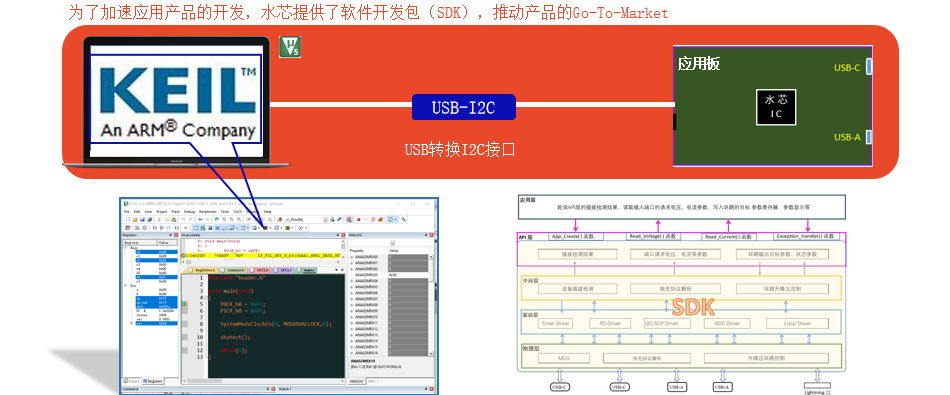
Task: Open the Peripherals menu in Keil
Action: click(x=207, y=211)
